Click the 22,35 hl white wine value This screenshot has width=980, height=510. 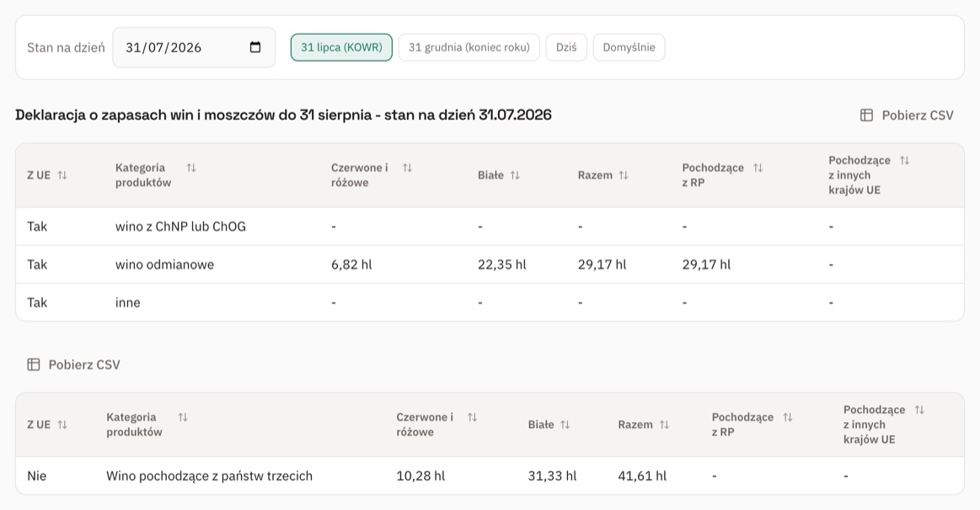(502, 265)
